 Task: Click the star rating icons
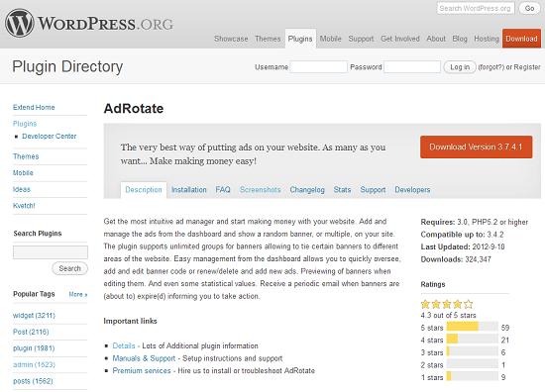[x=447, y=305]
